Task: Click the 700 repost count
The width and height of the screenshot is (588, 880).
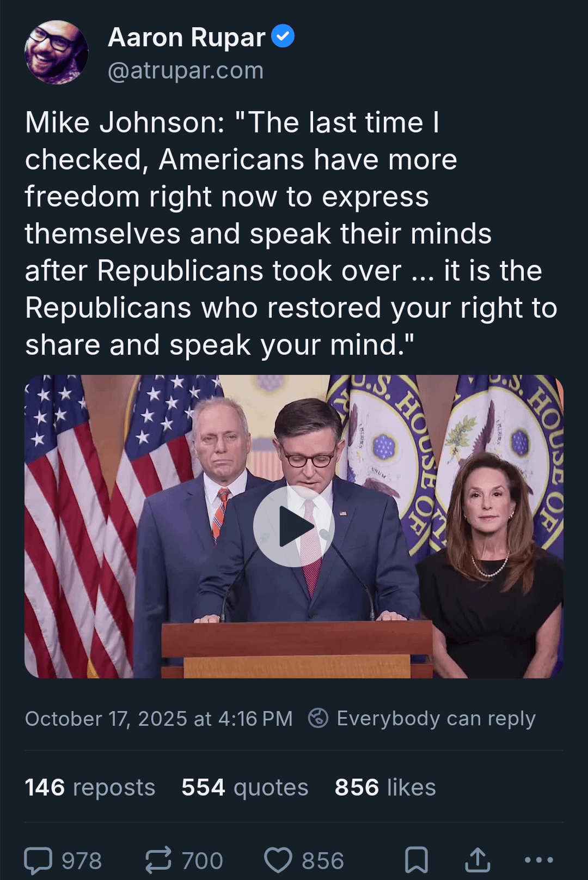Action: [202, 861]
